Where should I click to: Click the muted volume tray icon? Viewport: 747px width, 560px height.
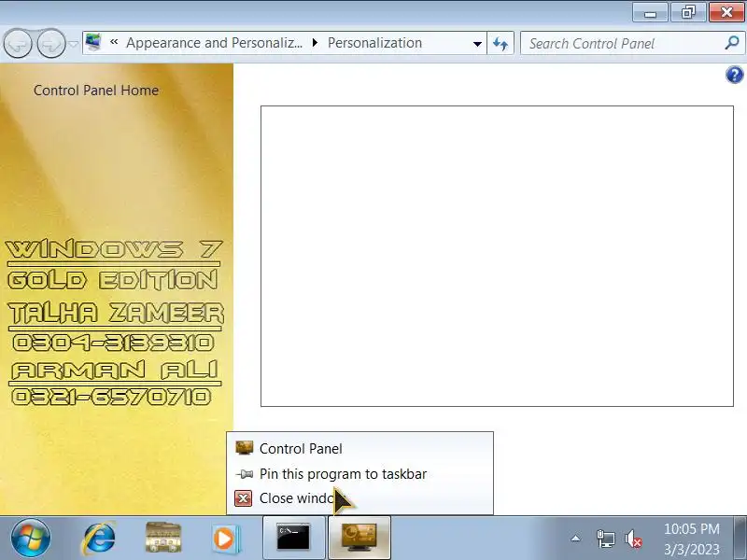click(633, 539)
